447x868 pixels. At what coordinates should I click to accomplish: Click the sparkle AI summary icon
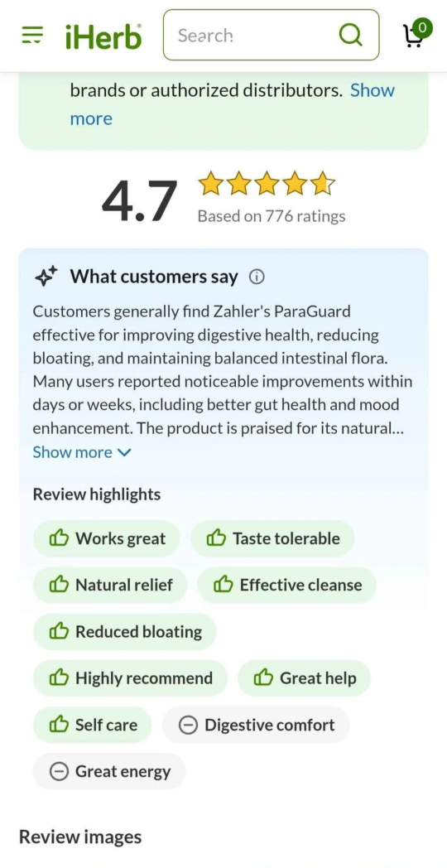coord(46,277)
